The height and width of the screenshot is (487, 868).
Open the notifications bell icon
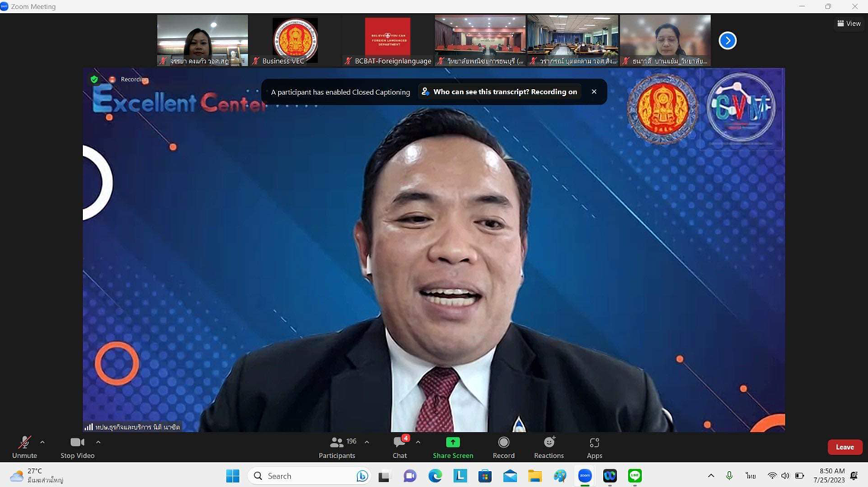click(854, 476)
